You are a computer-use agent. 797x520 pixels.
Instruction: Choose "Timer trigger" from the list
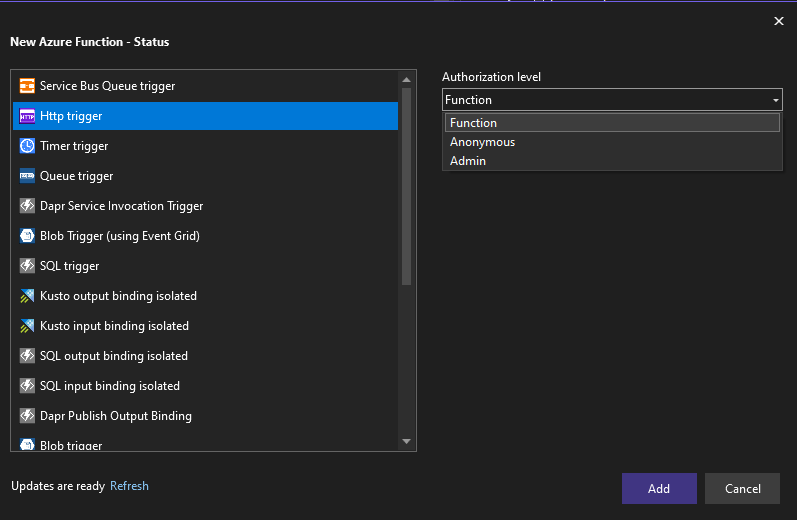pos(74,146)
